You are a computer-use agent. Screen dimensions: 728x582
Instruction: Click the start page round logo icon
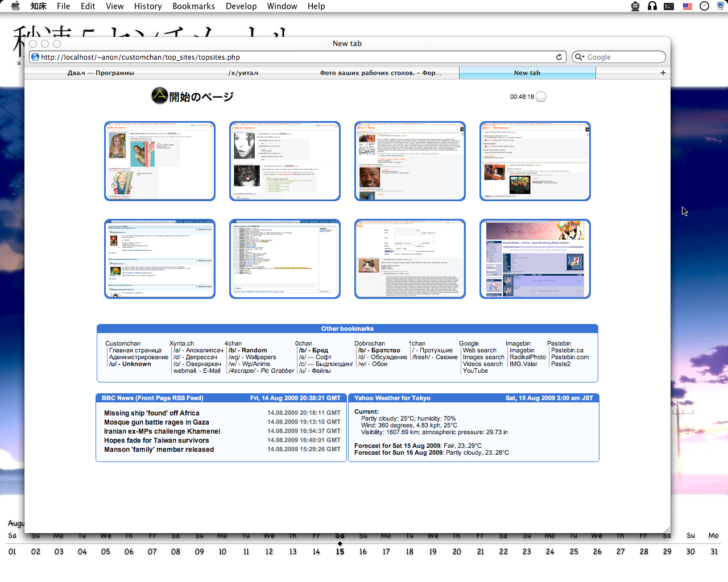click(x=160, y=95)
